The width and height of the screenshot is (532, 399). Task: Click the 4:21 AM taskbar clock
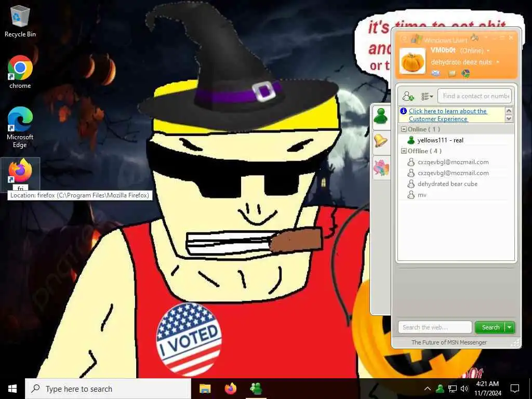(x=487, y=389)
